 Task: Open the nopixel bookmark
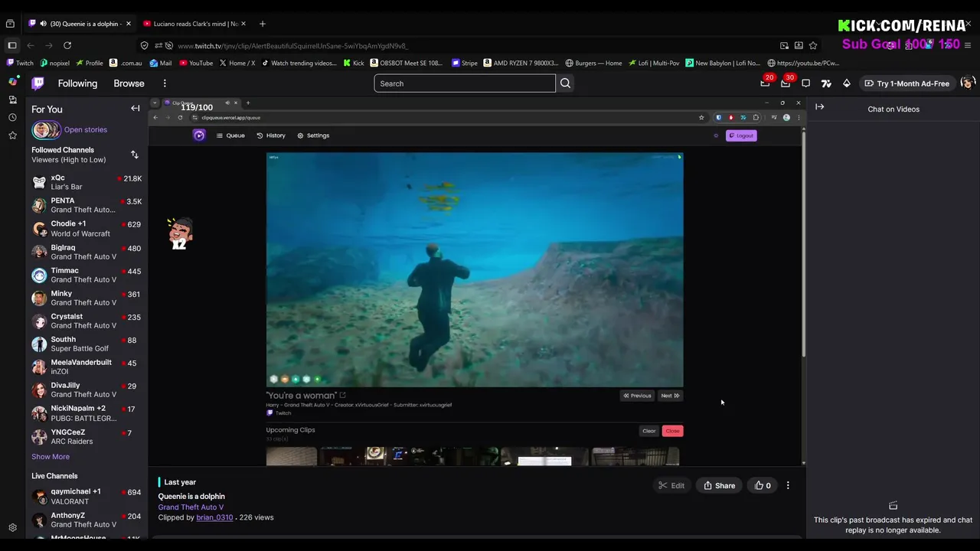pyautogui.click(x=55, y=63)
